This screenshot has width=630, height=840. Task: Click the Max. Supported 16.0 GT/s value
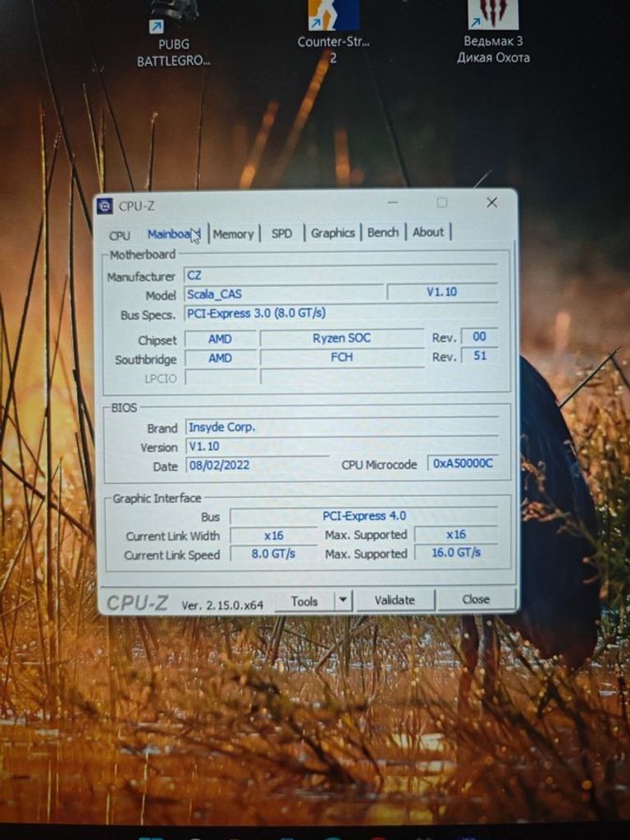pos(456,552)
